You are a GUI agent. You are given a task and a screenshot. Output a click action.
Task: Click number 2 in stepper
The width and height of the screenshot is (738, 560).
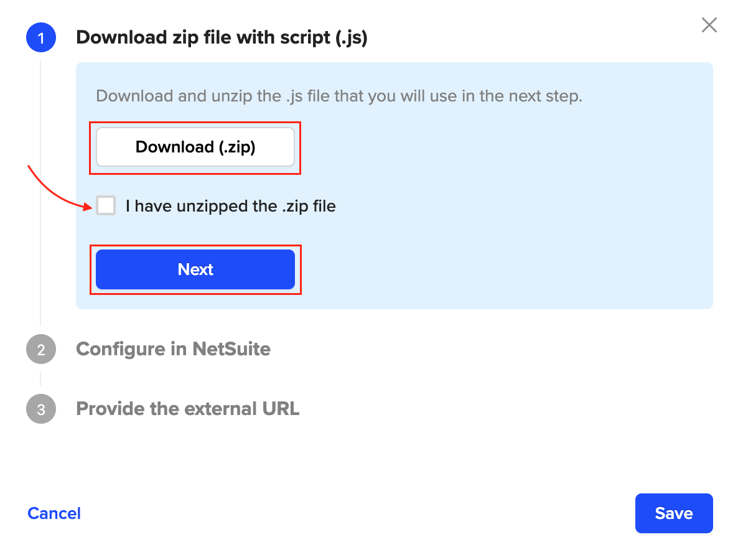(x=41, y=350)
